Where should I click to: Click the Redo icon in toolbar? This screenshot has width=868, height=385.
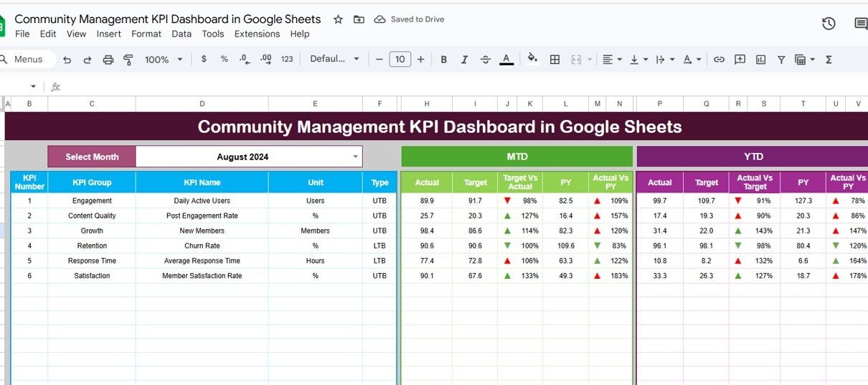tap(88, 60)
